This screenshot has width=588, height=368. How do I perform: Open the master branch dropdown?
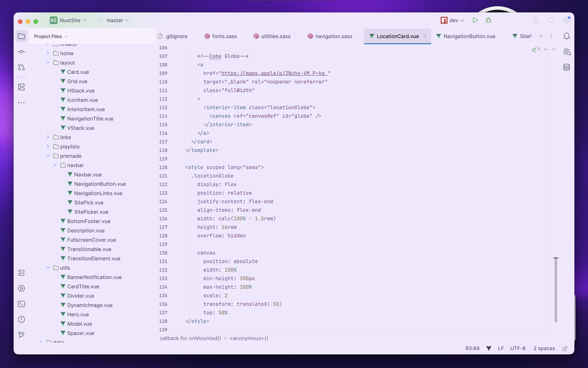[x=114, y=20]
